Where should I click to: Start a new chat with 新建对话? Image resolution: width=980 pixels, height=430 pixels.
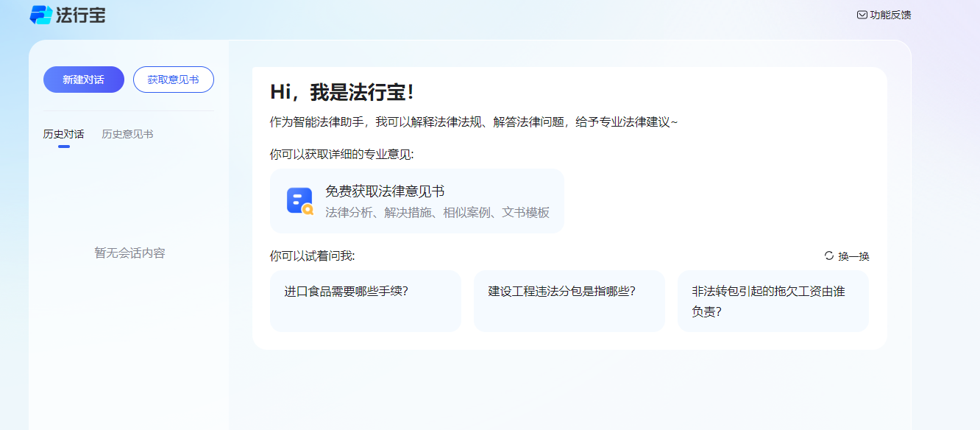click(x=84, y=80)
